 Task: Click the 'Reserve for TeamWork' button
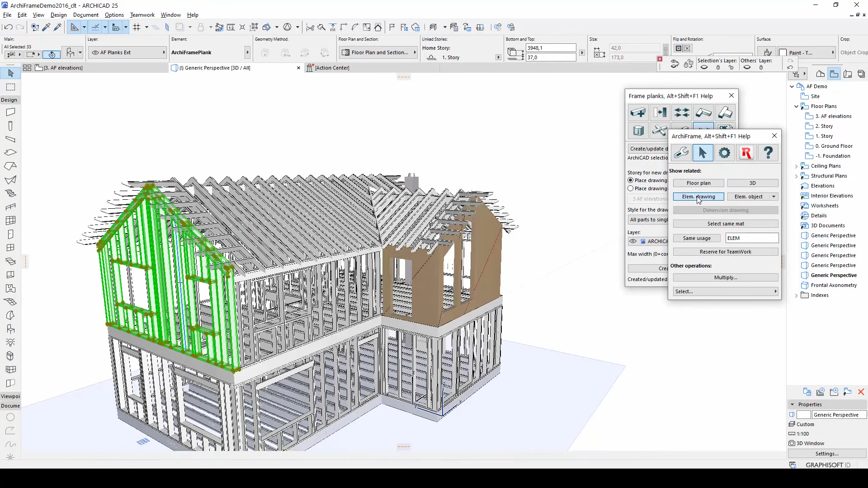tap(726, 251)
